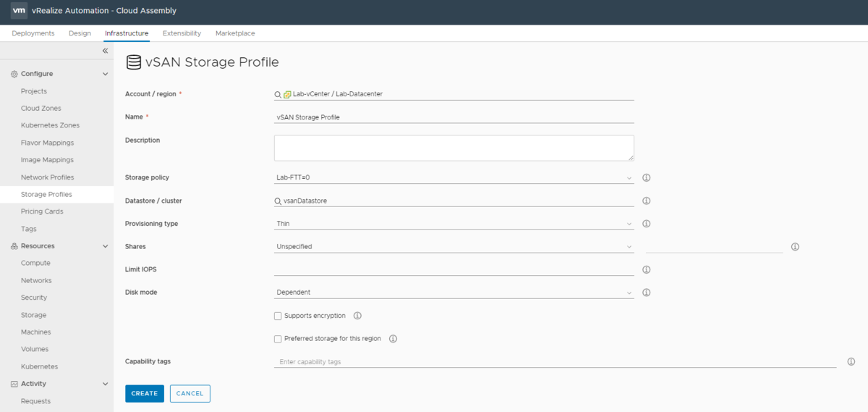Screen dimensions: 868x412
Task: Click the CREATE button
Action: tap(145, 393)
